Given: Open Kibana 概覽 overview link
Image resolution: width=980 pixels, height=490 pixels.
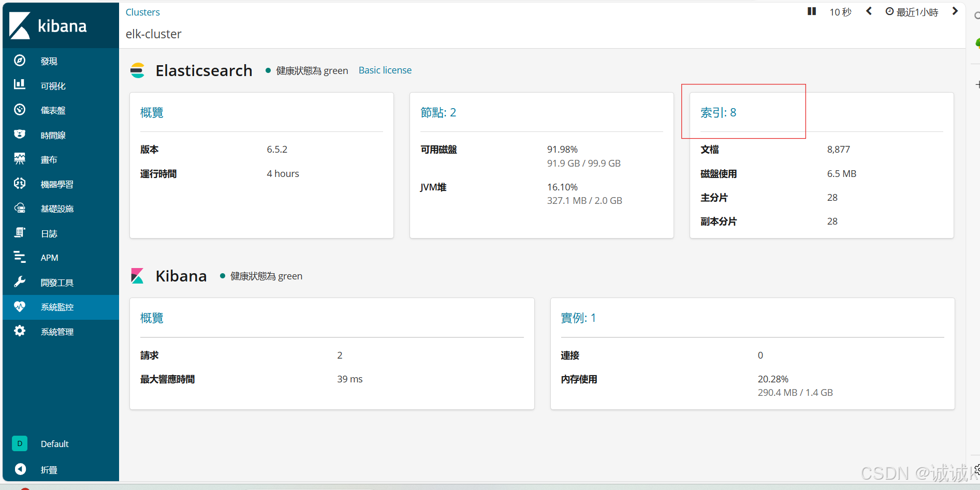Looking at the screenshot, I should pos(152,318).
